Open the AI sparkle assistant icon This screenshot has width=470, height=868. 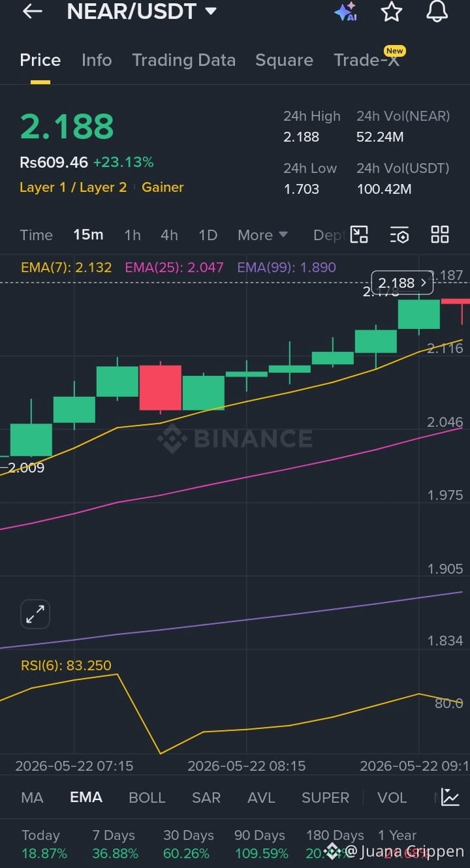coord(345,11)
